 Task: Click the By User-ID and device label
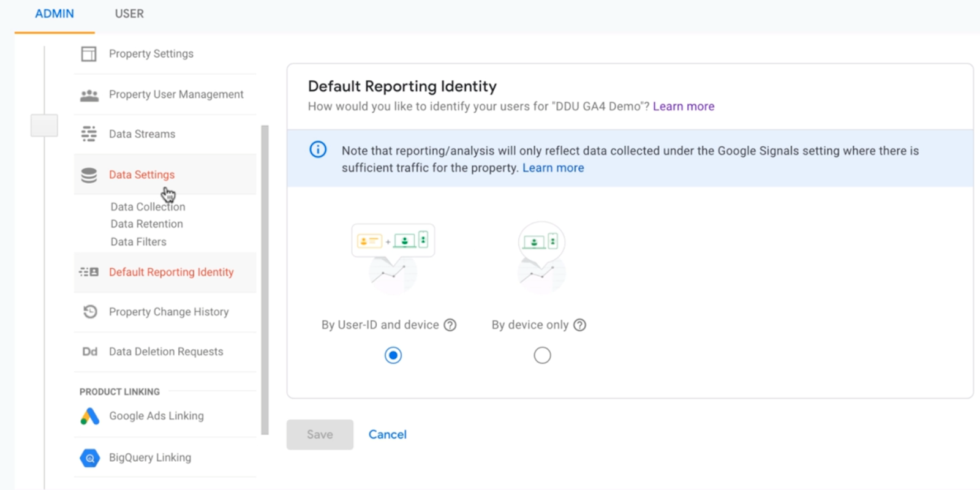380,325
